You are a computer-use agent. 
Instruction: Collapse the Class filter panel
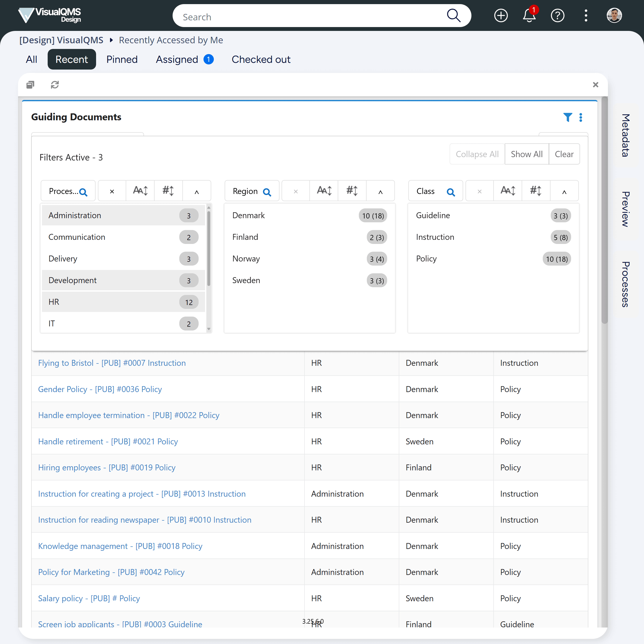click(564, 192)
